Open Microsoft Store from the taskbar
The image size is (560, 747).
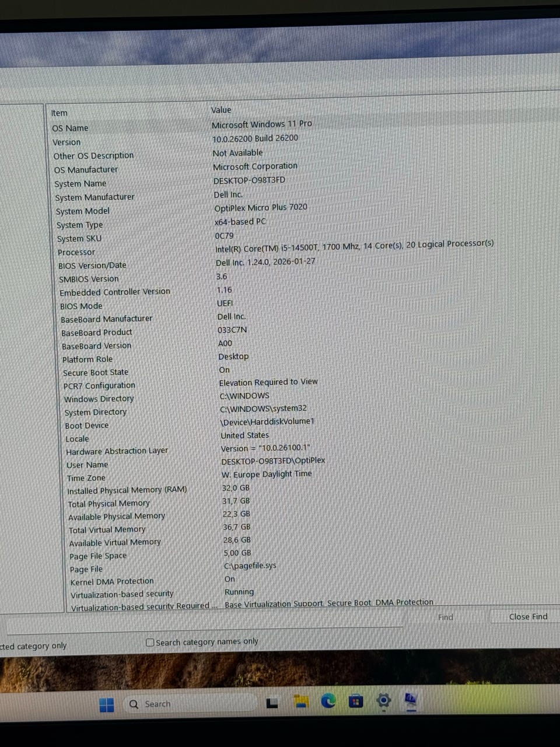pos(356,700)
